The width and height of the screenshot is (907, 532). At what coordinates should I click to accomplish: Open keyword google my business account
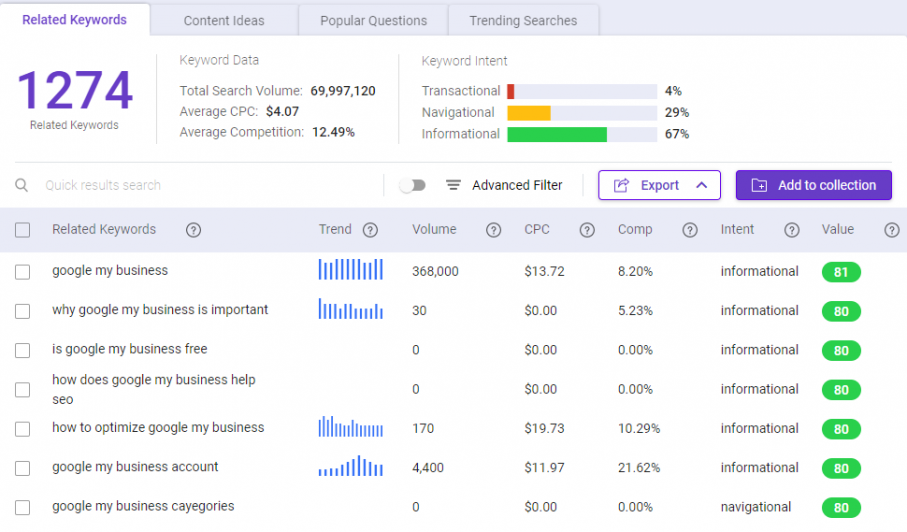(135, 467)
